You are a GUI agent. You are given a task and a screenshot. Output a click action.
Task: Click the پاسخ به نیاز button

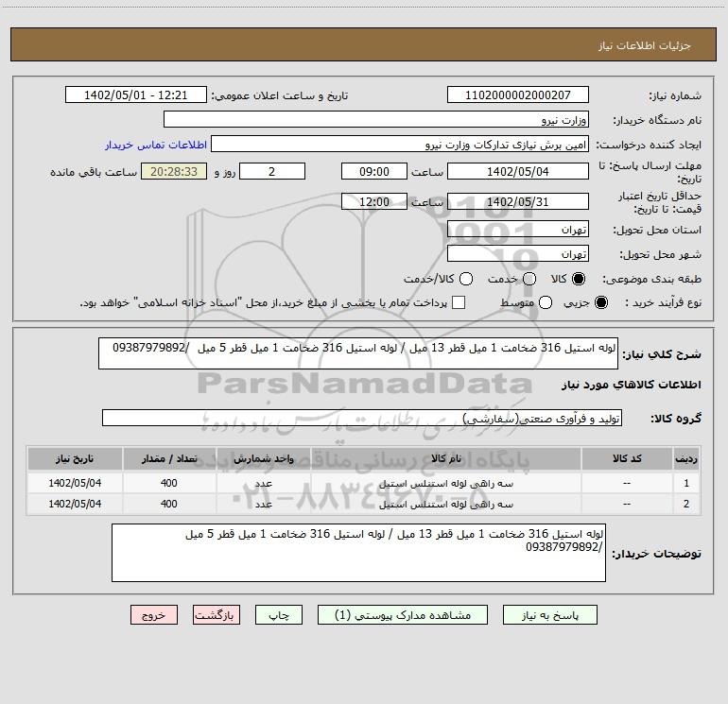[549, 615]
